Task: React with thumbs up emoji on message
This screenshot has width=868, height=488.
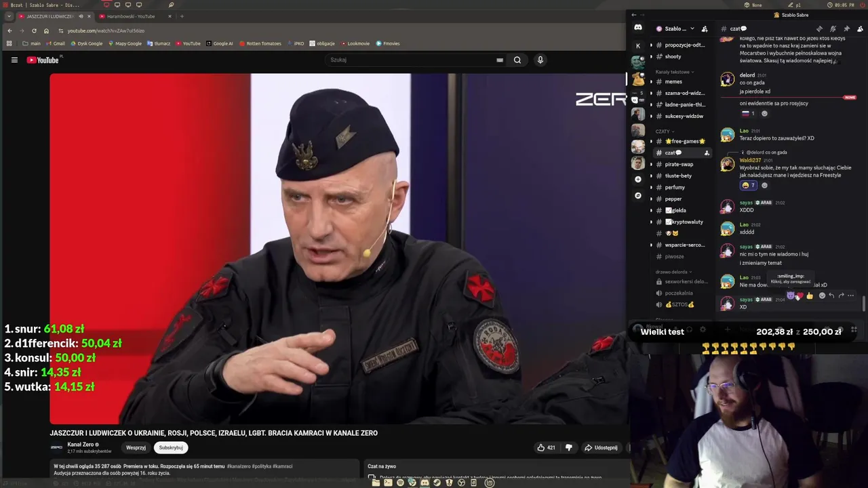Action: coord(810,296)
